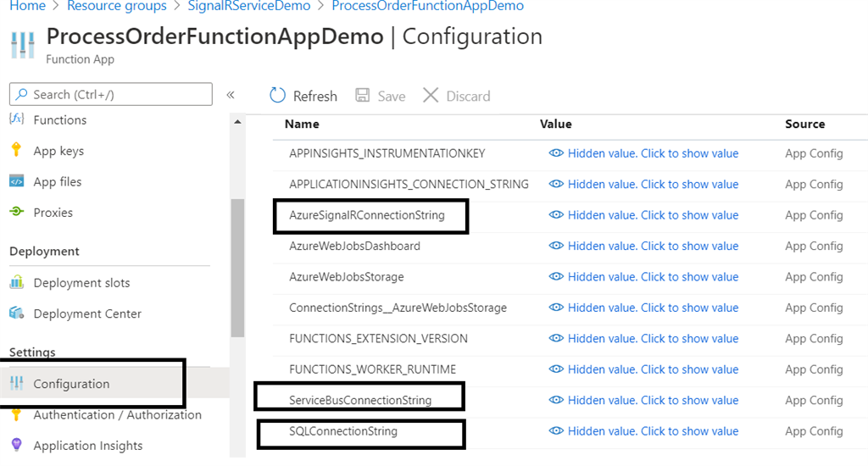Click the sidebar vertical scrollbar thumb
This screenshot has width=868, height=466.
(237, 267)
